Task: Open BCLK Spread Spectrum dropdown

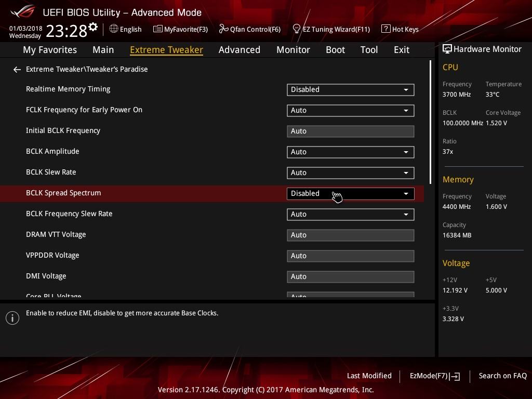Action: 351,193
